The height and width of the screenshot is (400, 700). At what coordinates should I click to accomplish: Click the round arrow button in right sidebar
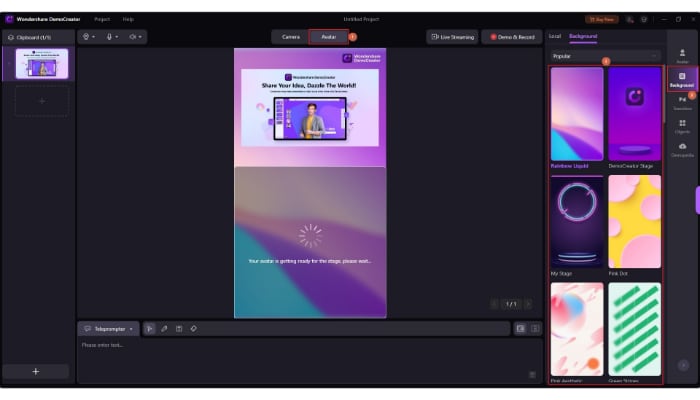click(x=683, y=366)
